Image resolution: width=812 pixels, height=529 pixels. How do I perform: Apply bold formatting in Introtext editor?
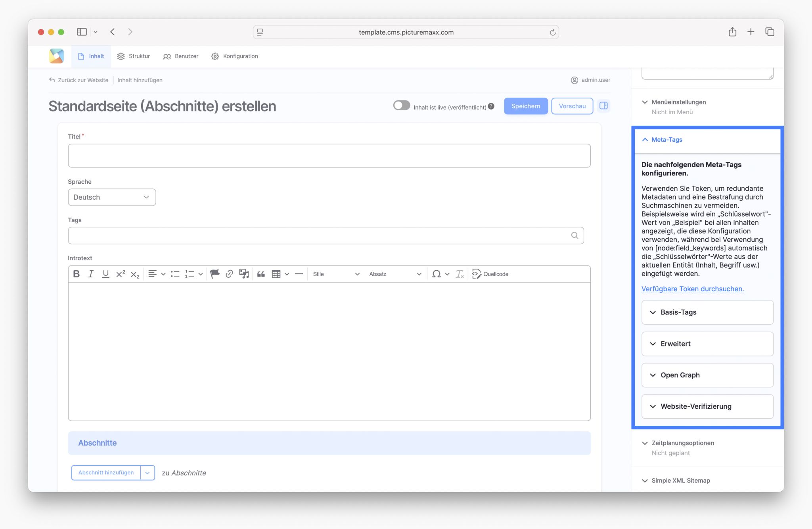coord(77,274)
